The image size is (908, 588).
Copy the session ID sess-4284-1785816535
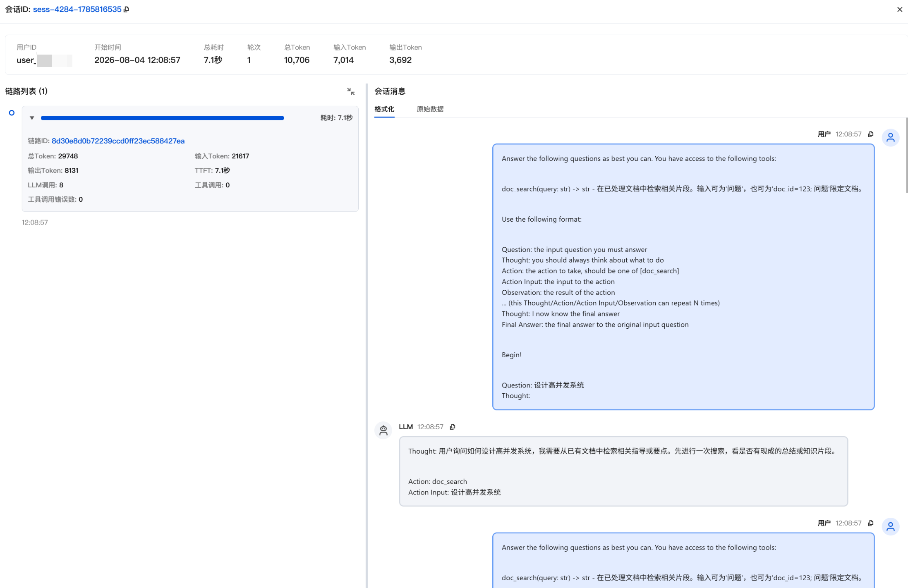tap(127, 9)
